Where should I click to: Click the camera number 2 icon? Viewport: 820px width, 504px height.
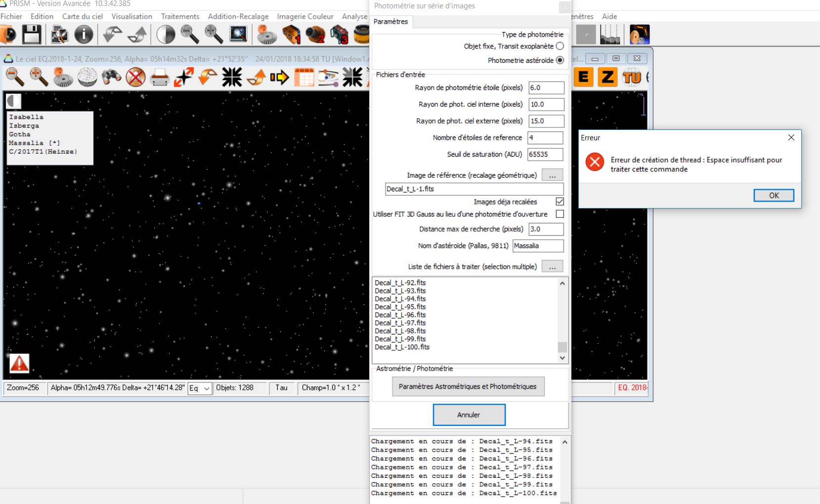[315, 35]
